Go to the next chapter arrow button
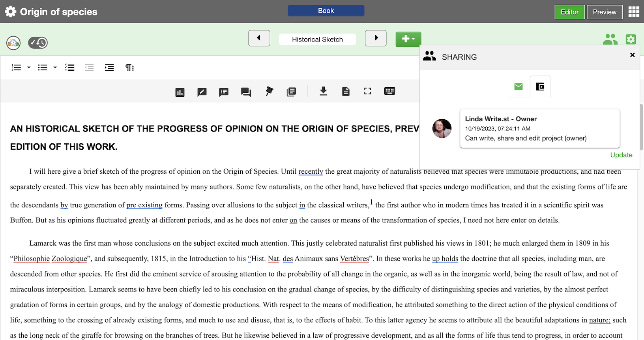The image size is (644, 340). coord(376,38)
